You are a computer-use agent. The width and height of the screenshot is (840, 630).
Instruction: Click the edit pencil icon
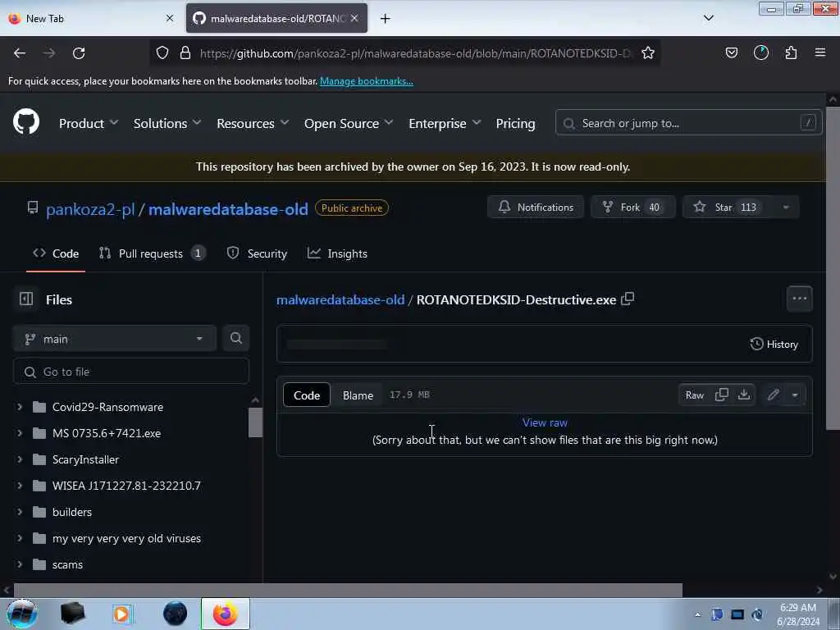pyautogui.click(x=773, y=395)
